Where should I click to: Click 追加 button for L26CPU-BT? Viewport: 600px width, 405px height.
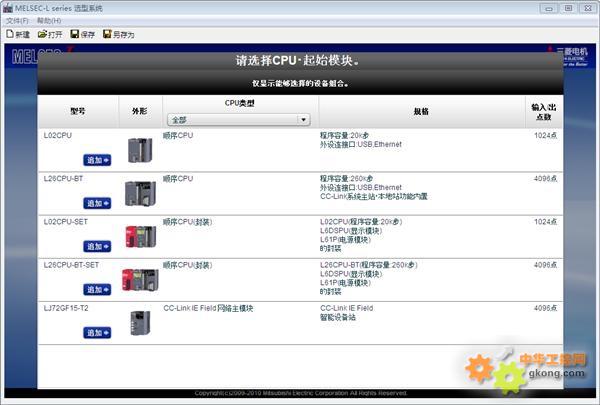coord(97,203)
